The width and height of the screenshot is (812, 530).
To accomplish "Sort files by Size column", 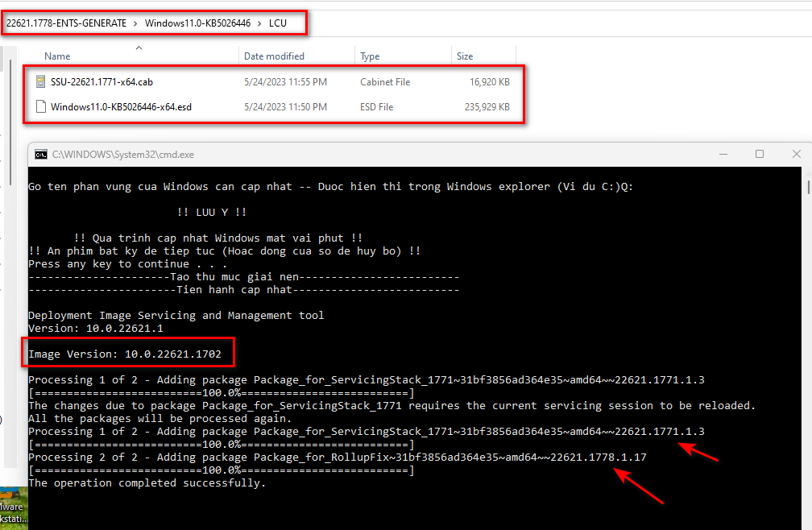I will click(x=465, y=56).
